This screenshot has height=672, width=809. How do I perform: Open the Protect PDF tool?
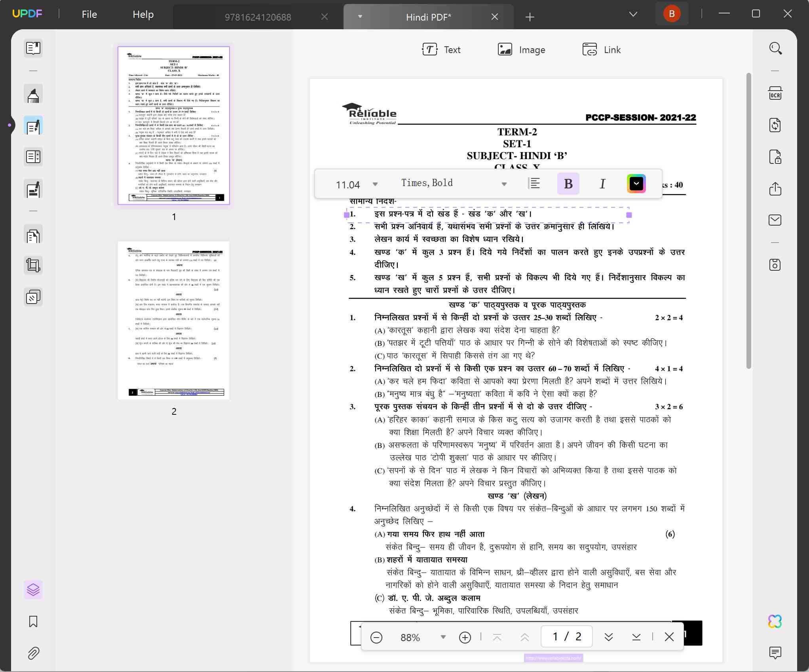tap(775, 157)
